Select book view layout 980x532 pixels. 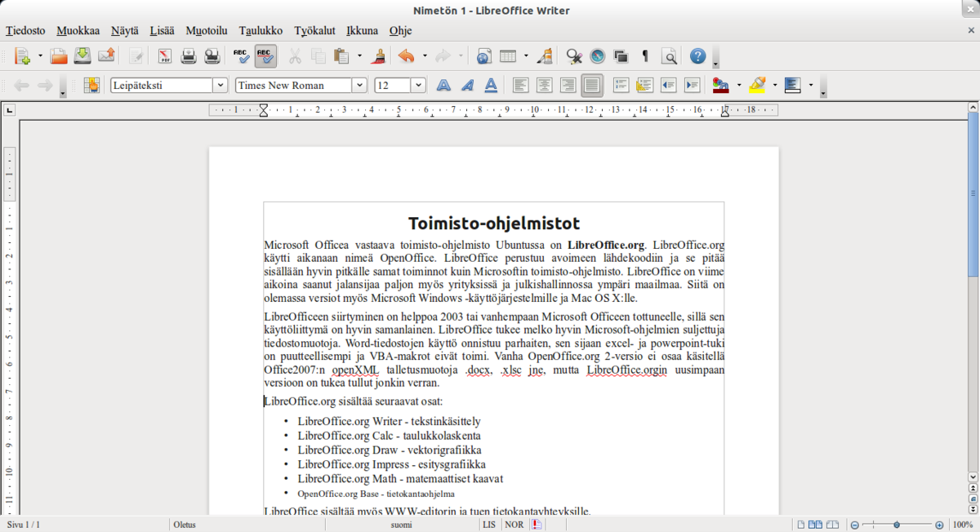[x=833, y=525]
